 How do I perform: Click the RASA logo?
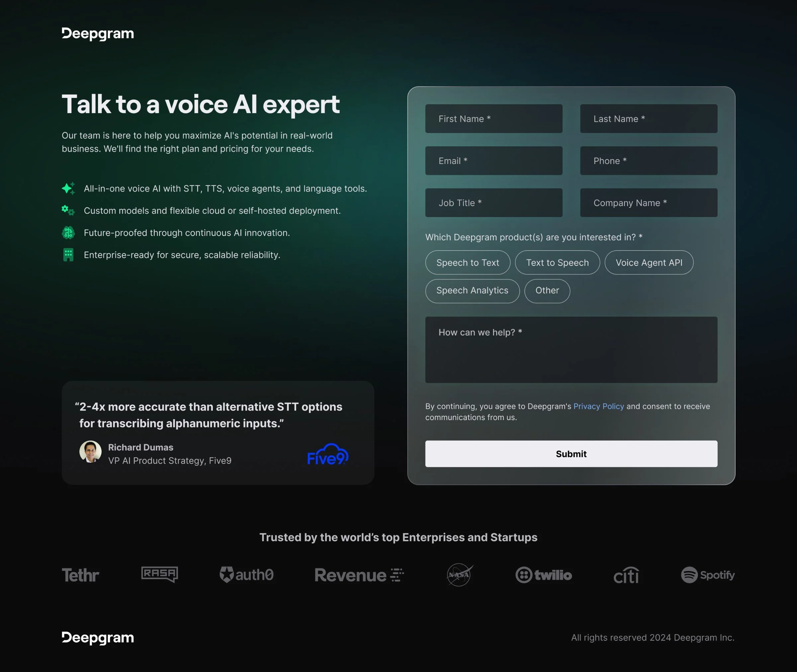[159, 574]
